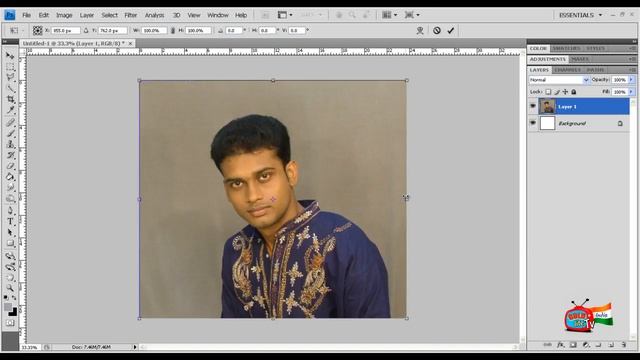Toggle maintain aspect ratio link icon
640x360 pixels.
pos(173,30)
